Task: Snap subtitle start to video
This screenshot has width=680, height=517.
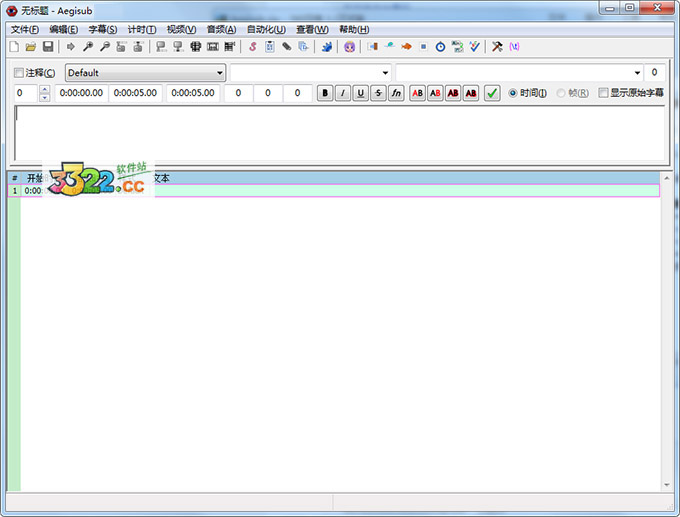Action: (161, 46)
